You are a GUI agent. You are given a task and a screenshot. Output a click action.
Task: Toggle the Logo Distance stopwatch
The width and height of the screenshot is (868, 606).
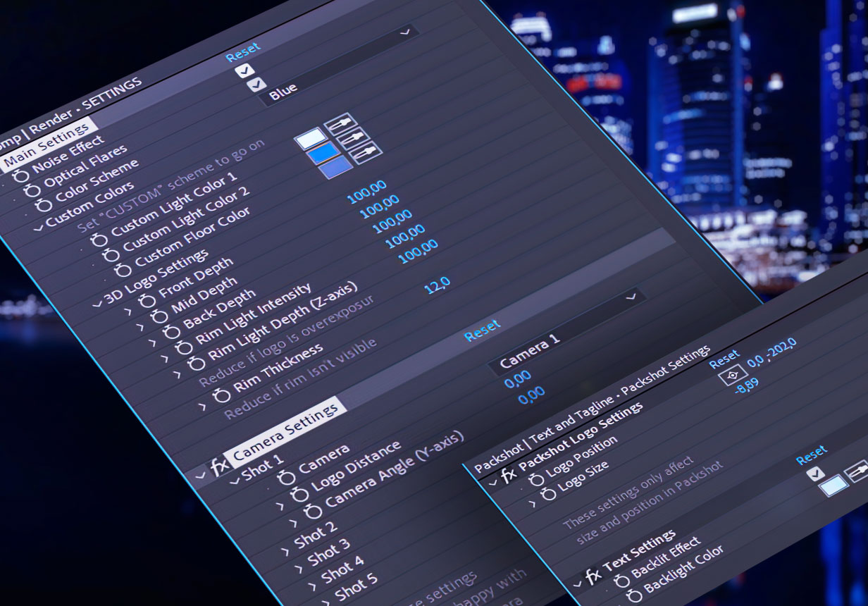tap(299, 493)
